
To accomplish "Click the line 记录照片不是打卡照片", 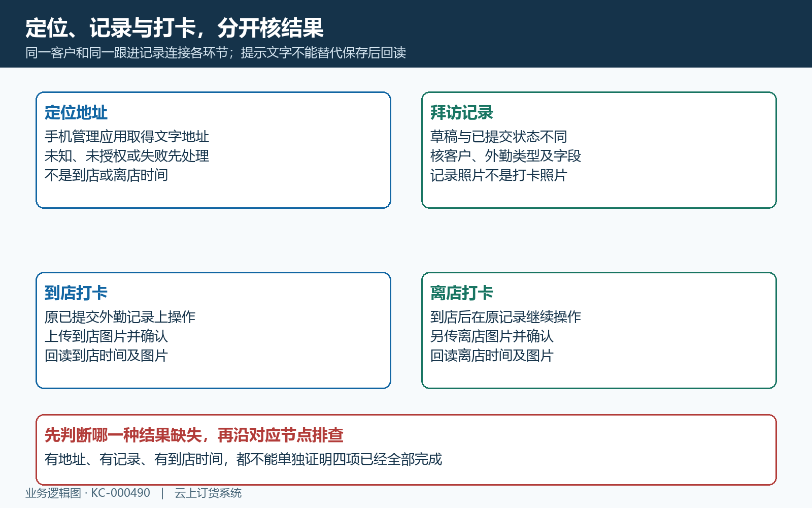I will click(498, 175).
